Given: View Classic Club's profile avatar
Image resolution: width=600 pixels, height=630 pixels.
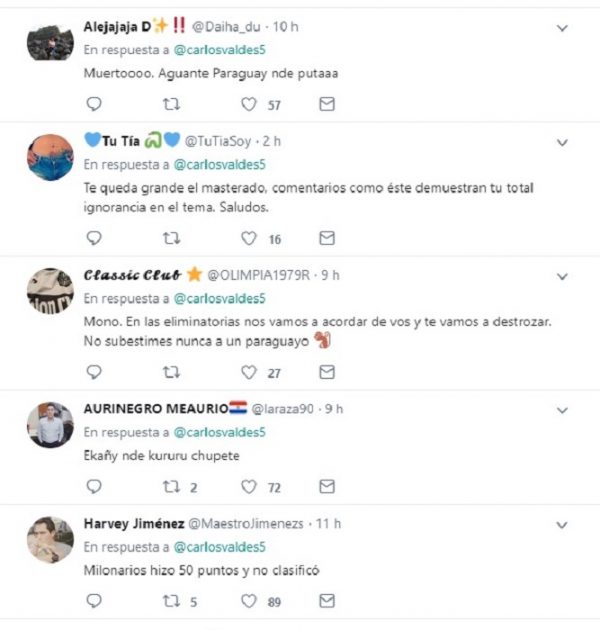Looking at the screenshot, I should [50, 291].
